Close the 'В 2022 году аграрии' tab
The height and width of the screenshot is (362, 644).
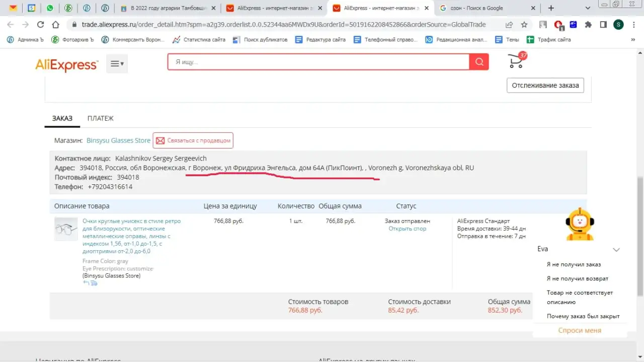pyautogui.click(x=214, y=8)
